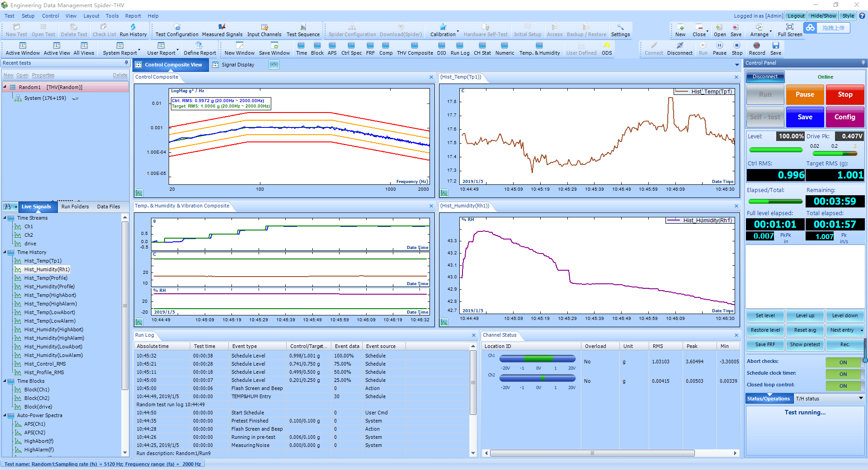Click the Record button in toolbar

coord(757,48)
